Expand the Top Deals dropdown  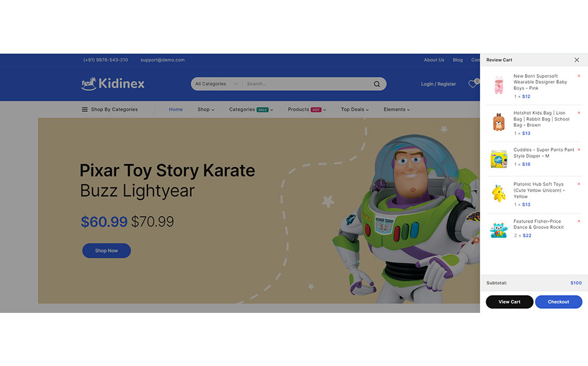[355, 110]
